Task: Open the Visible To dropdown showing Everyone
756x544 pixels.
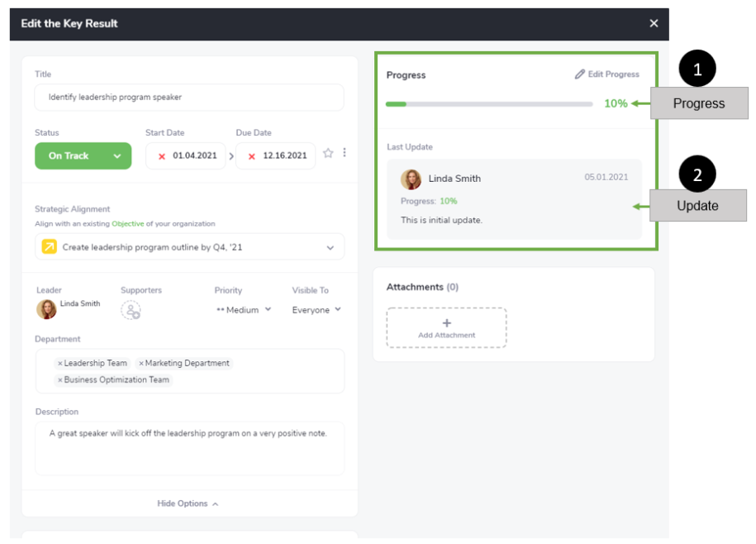Action: (316, 309)
